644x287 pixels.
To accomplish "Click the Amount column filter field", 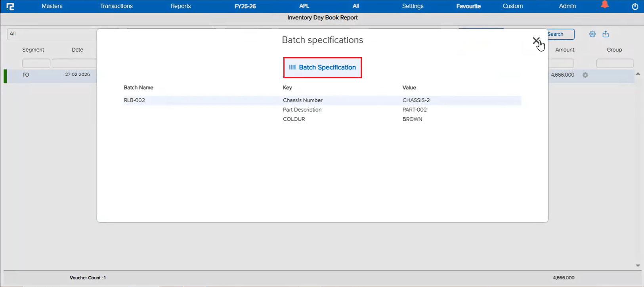I will coord(561,63).
